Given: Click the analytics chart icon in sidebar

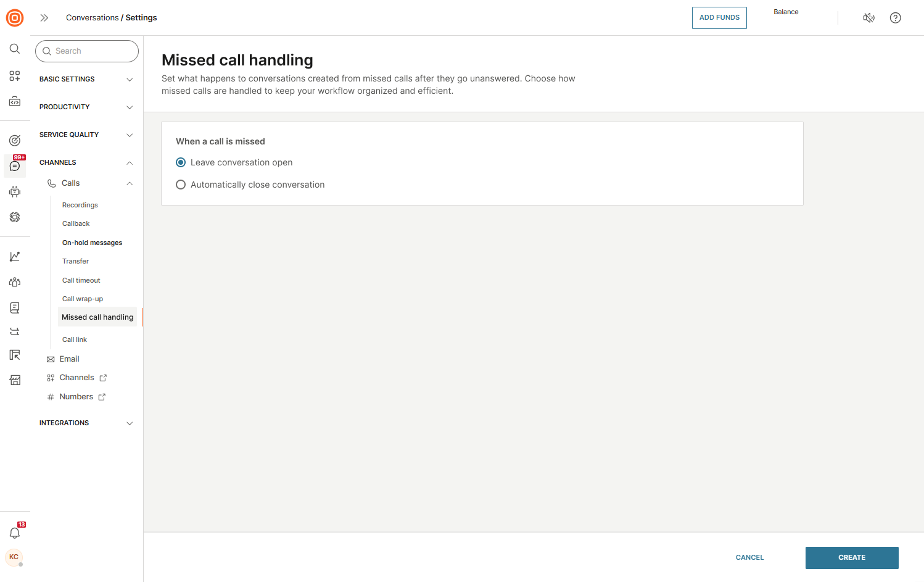Looking at the screenshot, I should pos(15,256).
